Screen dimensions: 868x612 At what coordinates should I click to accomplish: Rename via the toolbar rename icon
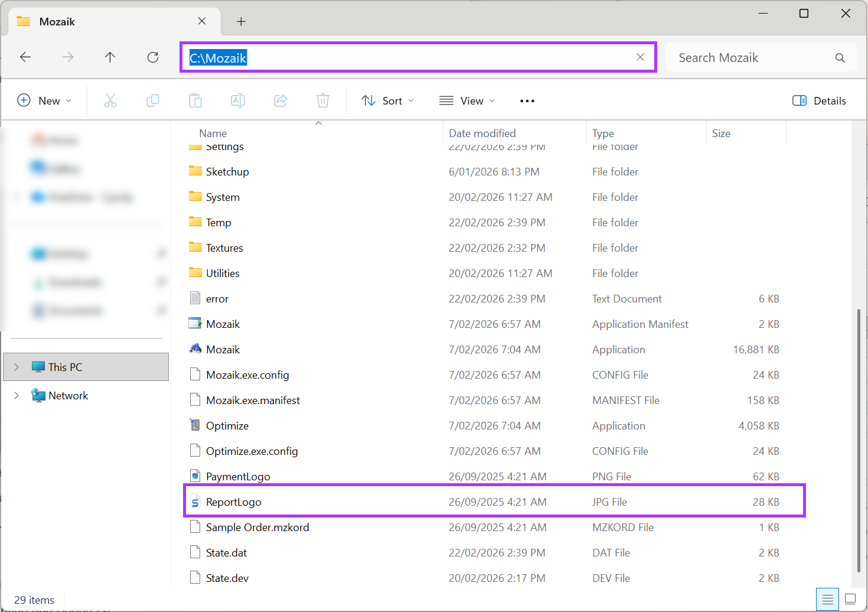(x=238, y=100)
